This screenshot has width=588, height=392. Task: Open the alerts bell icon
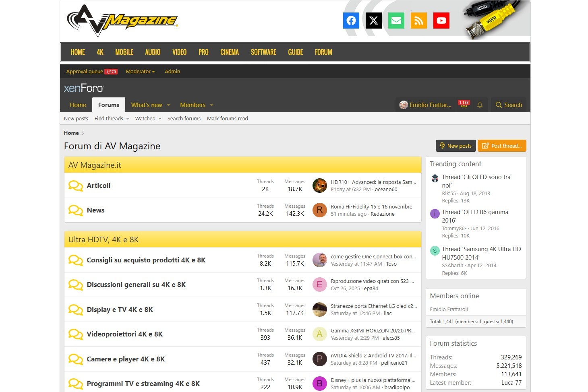click(x=480, y=105)
